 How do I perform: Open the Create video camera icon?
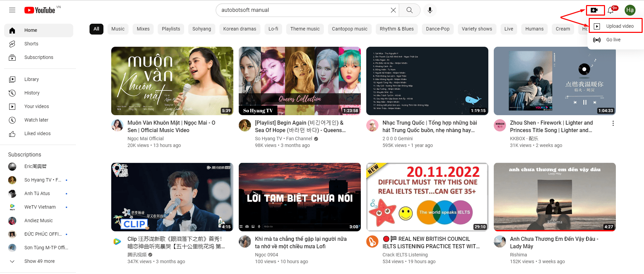[x=594, y=10]
